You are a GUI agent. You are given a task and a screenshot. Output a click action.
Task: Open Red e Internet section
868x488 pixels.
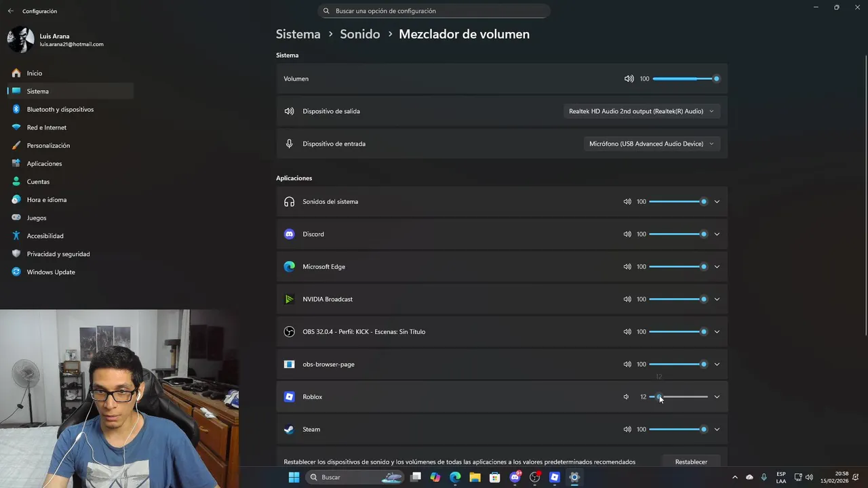click(70, 127)
